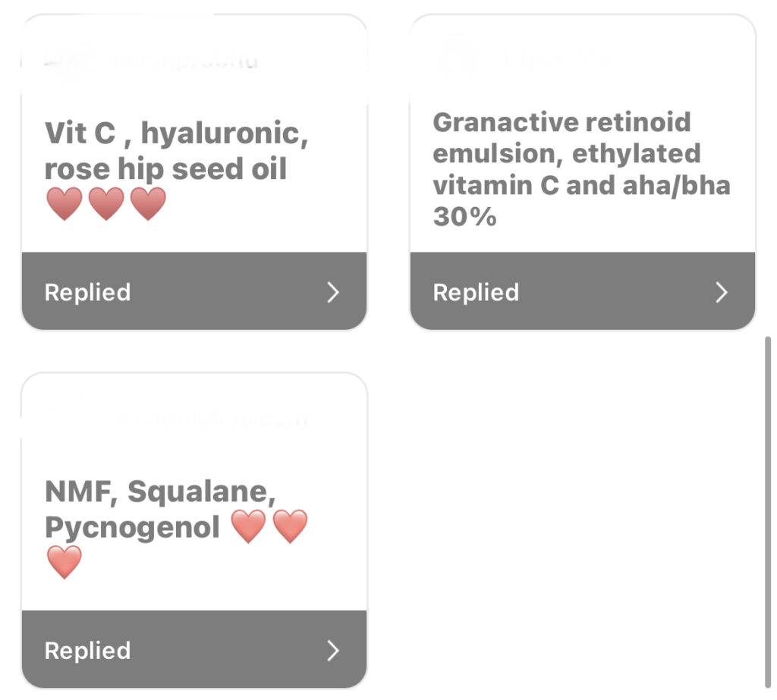The height and width of the screenshot is (700, 777).
Task: Click "aha/bha 30%" text in retinoid card
Action: [582, 201]
